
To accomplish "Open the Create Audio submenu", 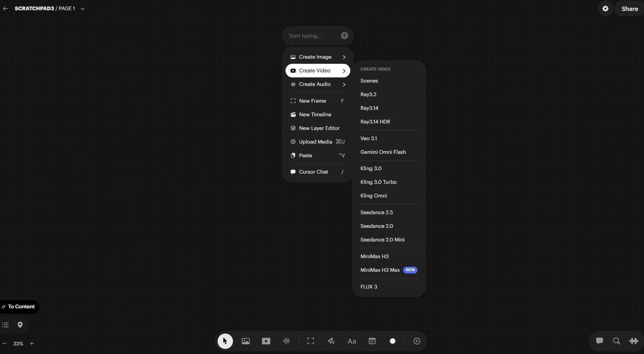I will pyautogui.click(x=318, y=84).
